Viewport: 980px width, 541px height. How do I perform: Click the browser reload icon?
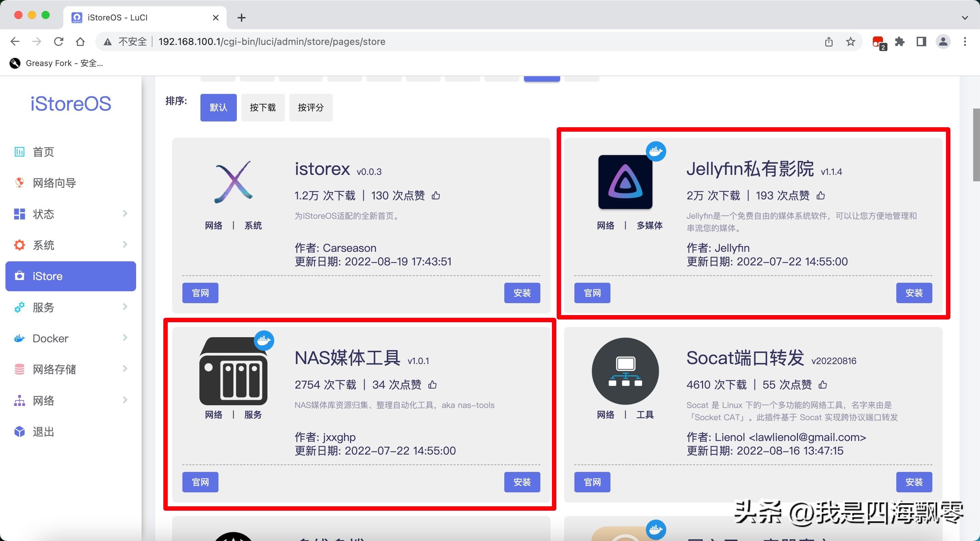tap(59, 42)
